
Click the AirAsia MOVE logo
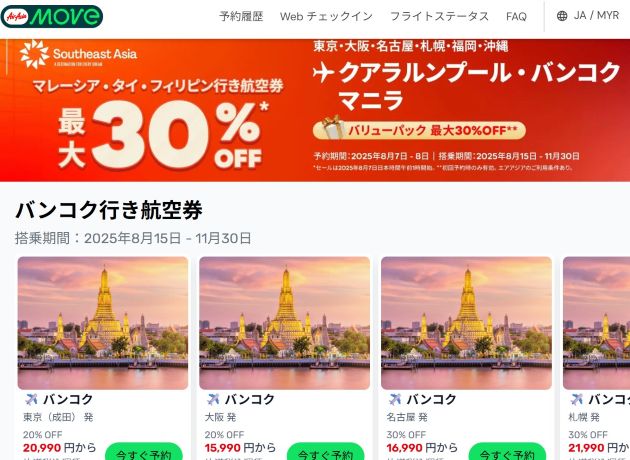pyautogui.click(x=52, y=16)
